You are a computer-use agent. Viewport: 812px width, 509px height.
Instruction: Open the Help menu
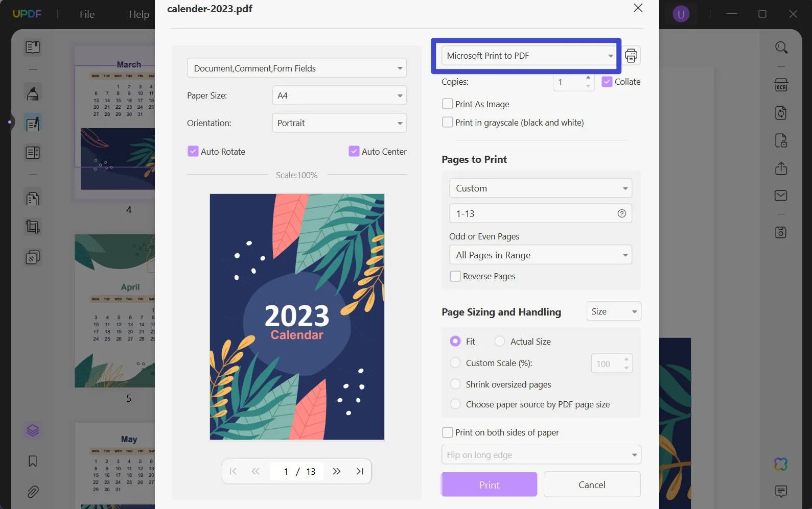[138, 14]
